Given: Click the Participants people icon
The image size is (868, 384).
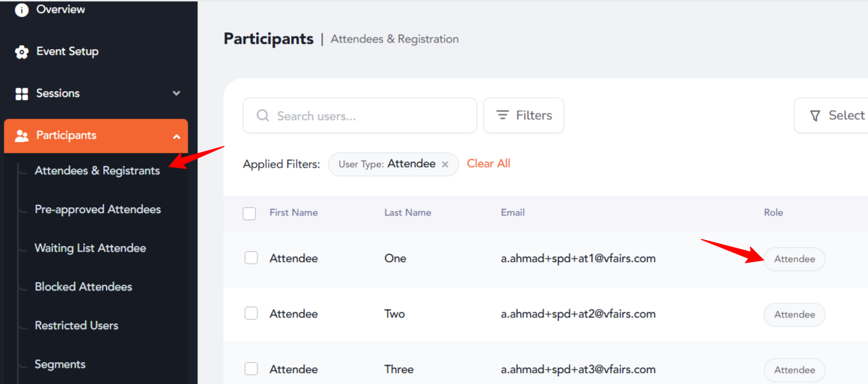Looking at the screenshot, I should click(x=22, y=136).
